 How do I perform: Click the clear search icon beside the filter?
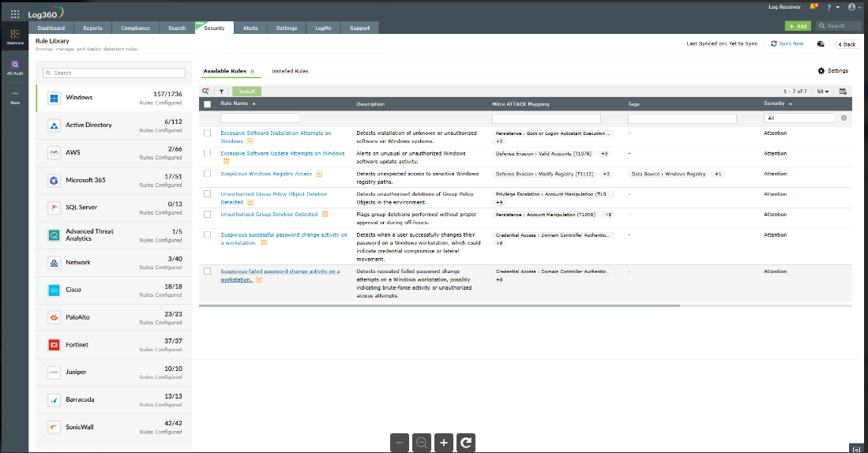844,118
